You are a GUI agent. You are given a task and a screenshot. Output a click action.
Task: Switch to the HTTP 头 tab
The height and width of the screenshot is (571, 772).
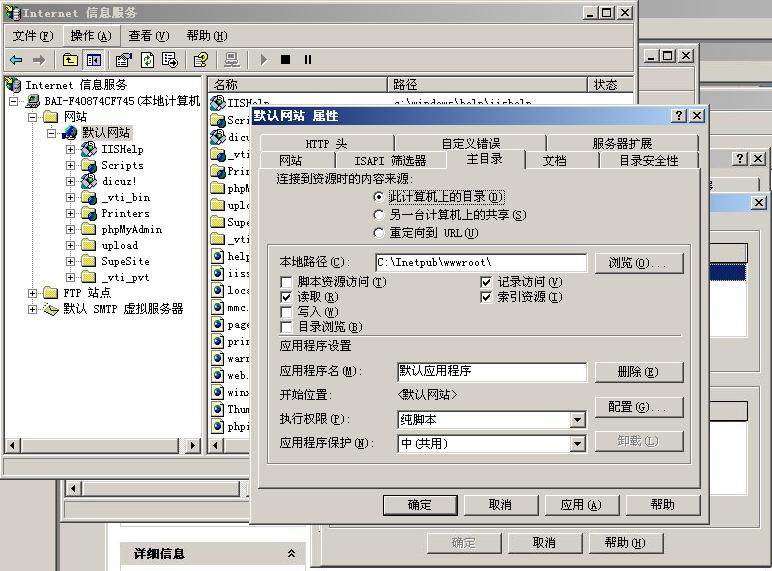click(x=326, y=144)
